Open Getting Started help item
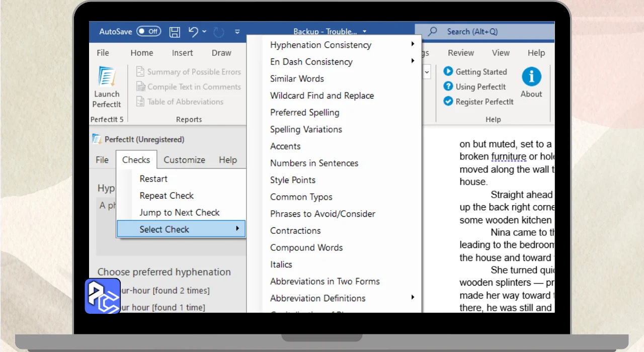The width and height of the screenshot is (644, 352). 475,72
